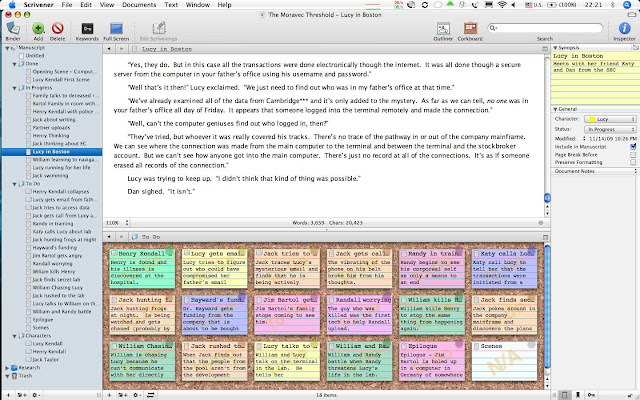Open the Keywords panel
Viewport: 640px width, 400px height.
(x=87, y=29)
